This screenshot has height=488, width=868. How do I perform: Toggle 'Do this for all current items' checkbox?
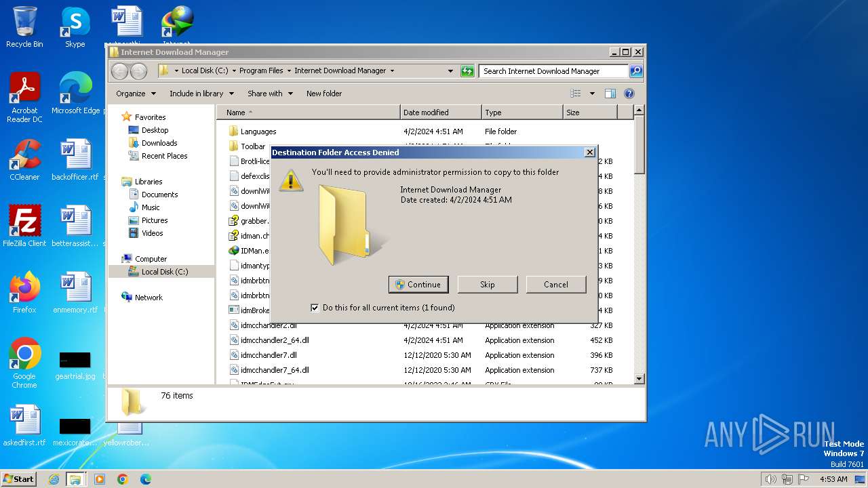pyautogui.click(x=315, y=308)
